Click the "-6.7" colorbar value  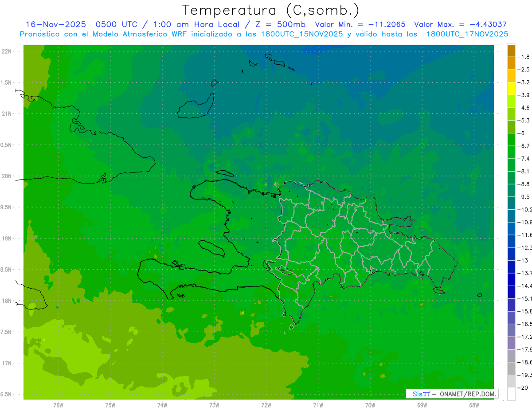pos(524,146)
